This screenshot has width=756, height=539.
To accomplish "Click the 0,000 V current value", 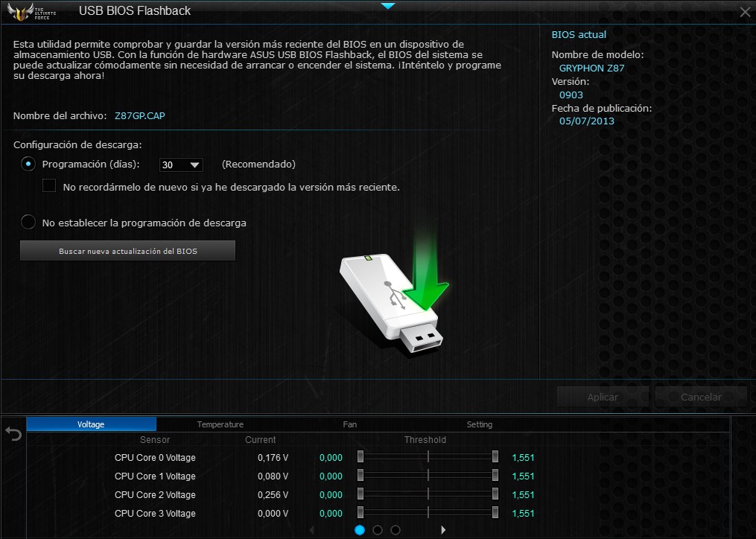I will pos(273,514).
